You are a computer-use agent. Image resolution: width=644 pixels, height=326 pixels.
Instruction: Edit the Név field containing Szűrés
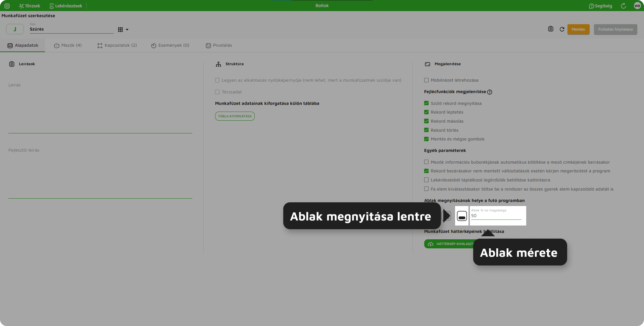(x=71, y=29)
